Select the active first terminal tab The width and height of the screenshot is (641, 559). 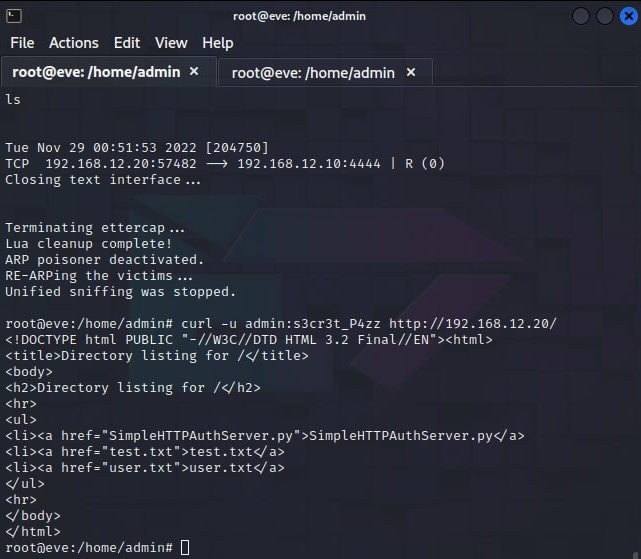(95, 72)
